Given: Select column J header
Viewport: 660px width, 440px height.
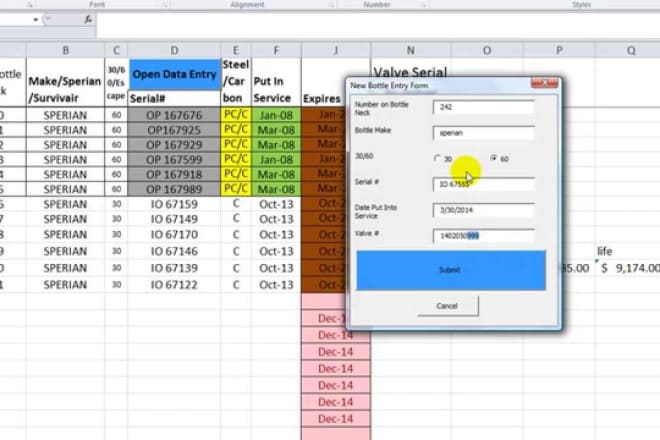Looking at the screenshot, I should tap(336, 51).
